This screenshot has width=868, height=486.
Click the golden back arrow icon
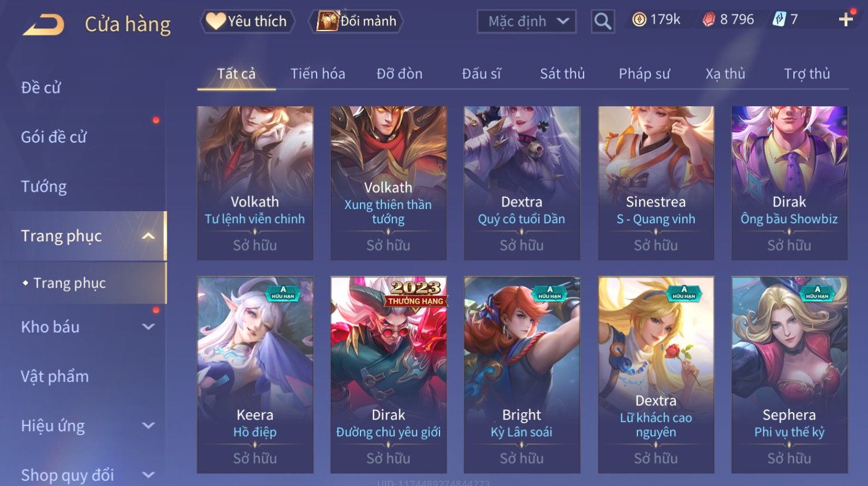pyautogui.click(x=44, y=24)
